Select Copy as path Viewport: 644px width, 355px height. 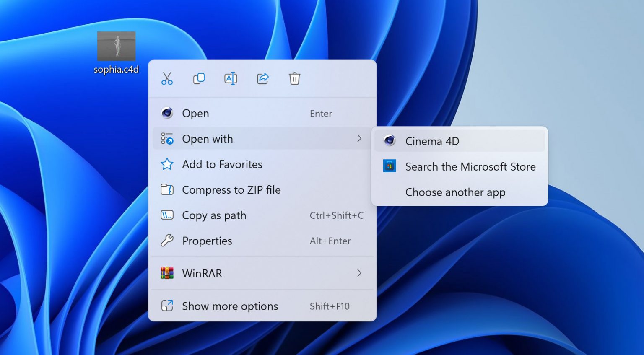(214, 215)
